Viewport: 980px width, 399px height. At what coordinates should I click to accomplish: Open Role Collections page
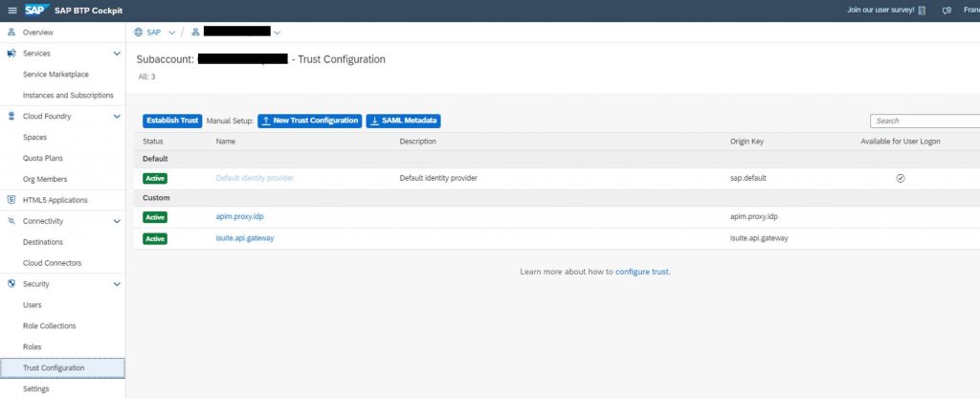50,326
